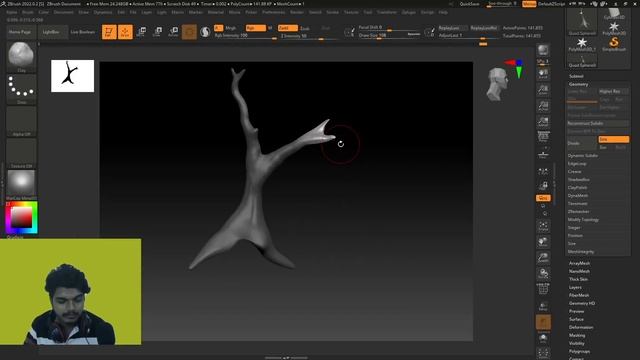Open the Render menu
Screen dimensions: 640x360
297,12
